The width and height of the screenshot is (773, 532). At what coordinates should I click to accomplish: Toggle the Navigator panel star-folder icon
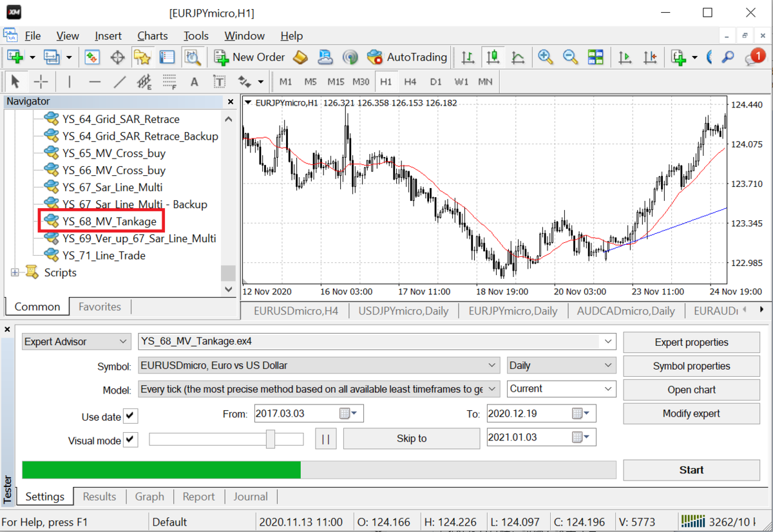pyautogui.click(x=142, y=57)
